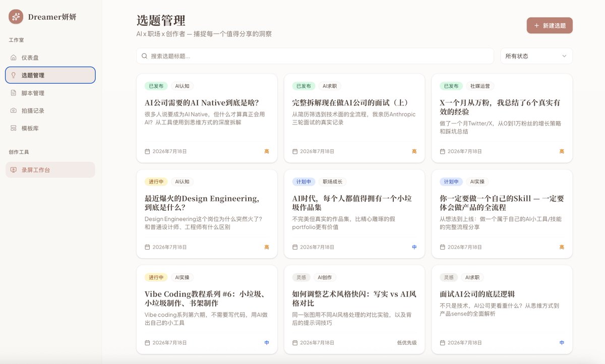Open card AI时代 小垃圾作品集
The width and height of the screenshot is (605, 364).
click(x=354, y=214)
